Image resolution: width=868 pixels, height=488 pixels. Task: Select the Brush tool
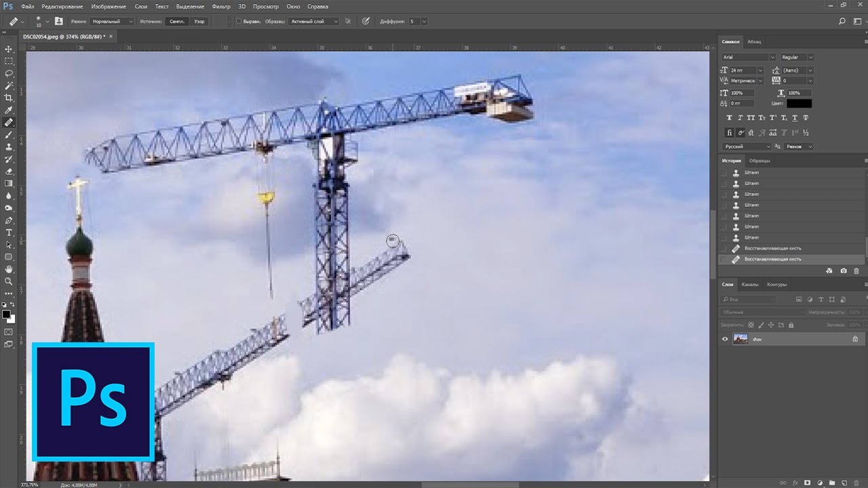point(9,135)
